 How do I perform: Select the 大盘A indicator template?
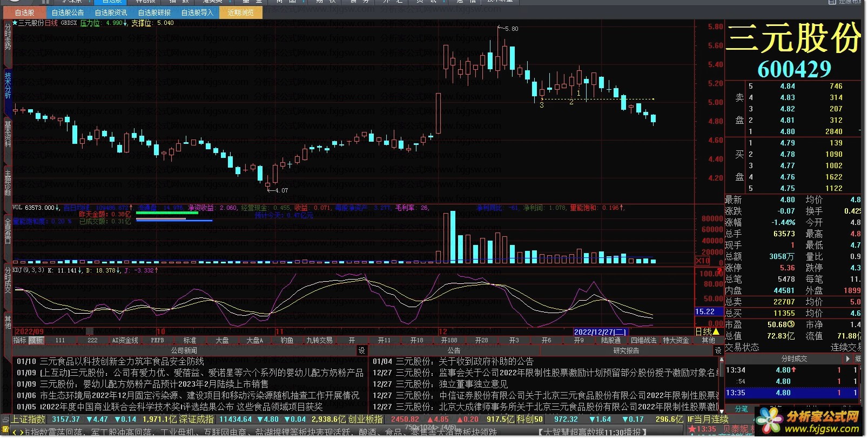tap(254, 341)
